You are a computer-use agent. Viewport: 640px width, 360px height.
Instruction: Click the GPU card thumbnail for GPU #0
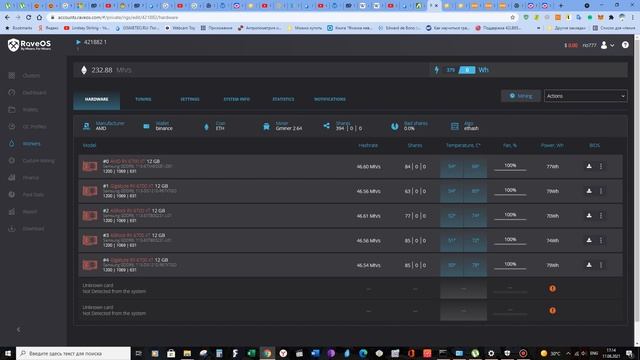pyautogui.click(x=90, y=166)
